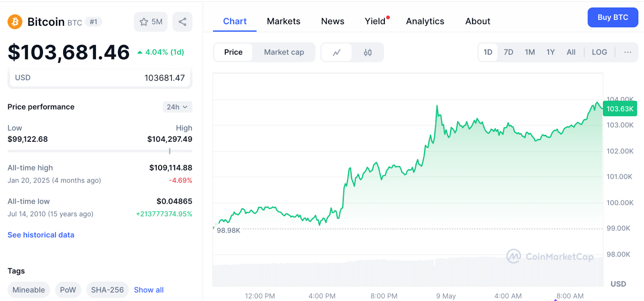Click the Bitcoin logo icon

15,22
